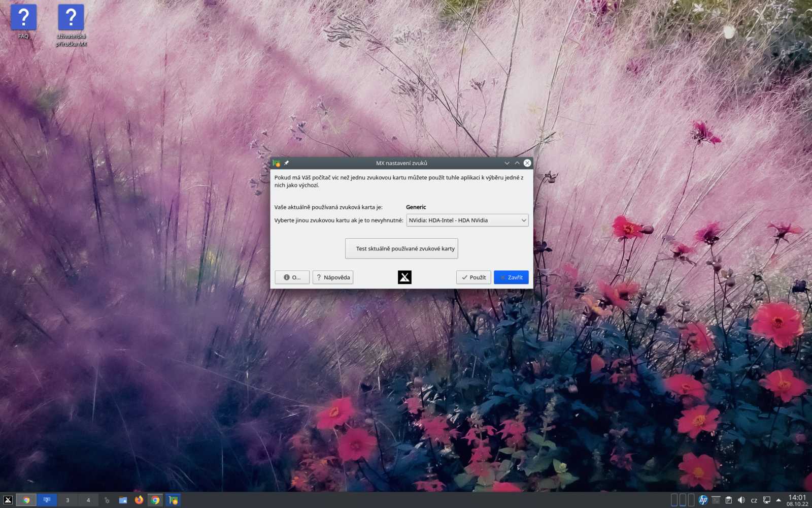Open the MX start menu in the taskbar
This screenshot has width=812, height=508.
tap(8, 500)
